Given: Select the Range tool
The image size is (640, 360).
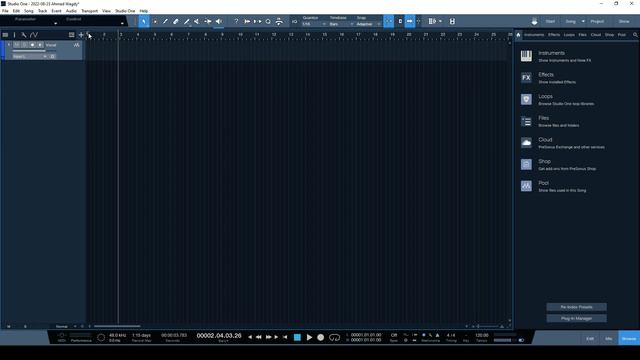Looking at the screenshot, I should tap(155, 21).
